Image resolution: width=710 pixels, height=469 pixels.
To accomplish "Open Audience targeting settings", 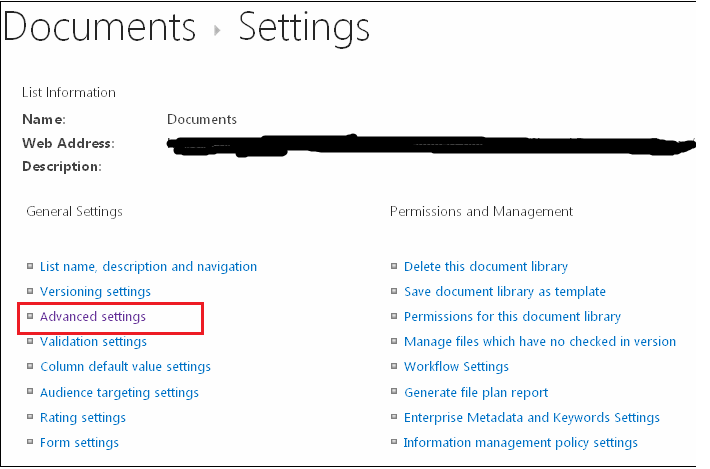I will (119, 392).
